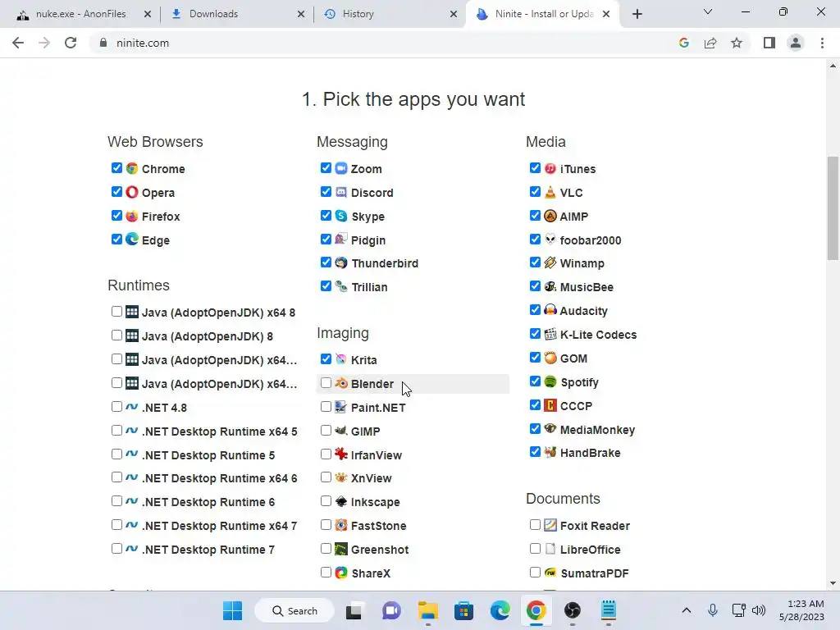Click the page vertical scrollbar thumb
This screenshot has height=630, width=840.
coord(833,208)
